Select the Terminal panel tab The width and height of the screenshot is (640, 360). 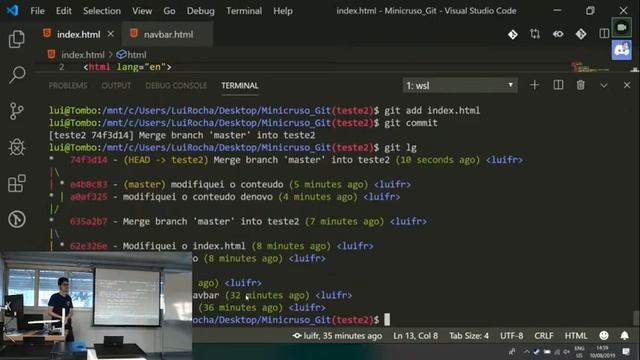pos(240,85)
